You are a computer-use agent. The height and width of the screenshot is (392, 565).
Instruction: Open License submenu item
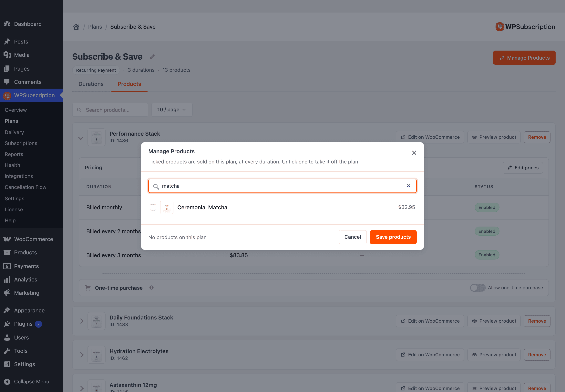point(31,210)
